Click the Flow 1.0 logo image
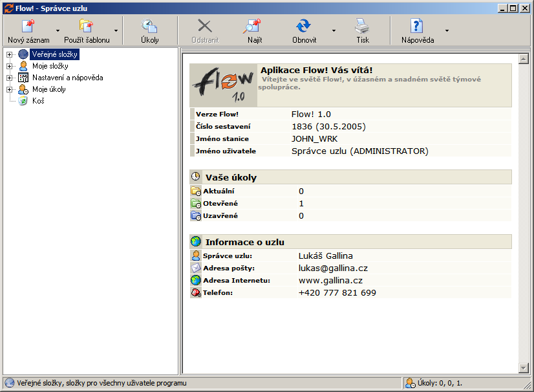This screenshot has width=534, height=392. click(x=224, y=85)
